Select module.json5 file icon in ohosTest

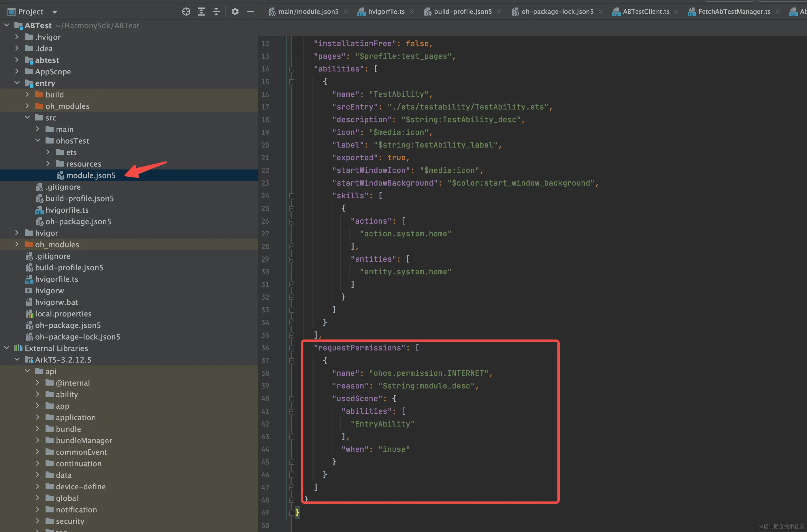tap(60, 176)
